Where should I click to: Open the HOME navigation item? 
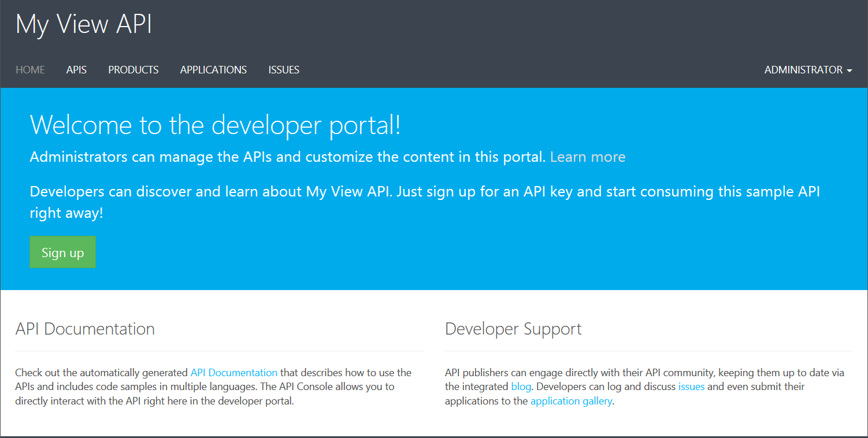point(30,70)
